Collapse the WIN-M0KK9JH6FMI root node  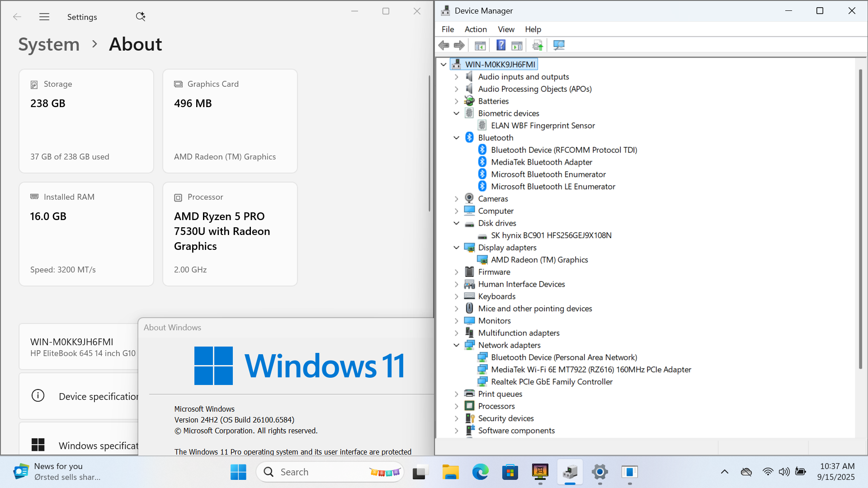[443, 65]
